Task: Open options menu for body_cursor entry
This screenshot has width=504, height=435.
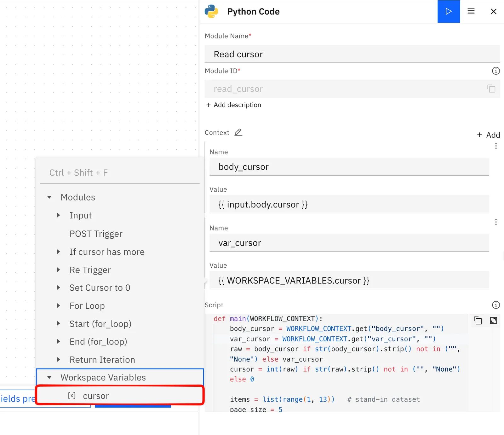Action: (x=496, y=146)
